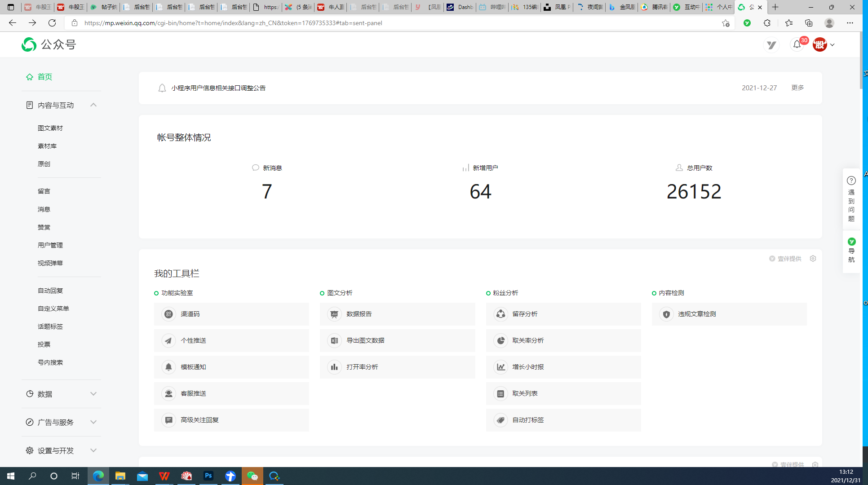
Task: Go to 首页 in sidebar
Action: pyautogui.click(x=44, y=77)
